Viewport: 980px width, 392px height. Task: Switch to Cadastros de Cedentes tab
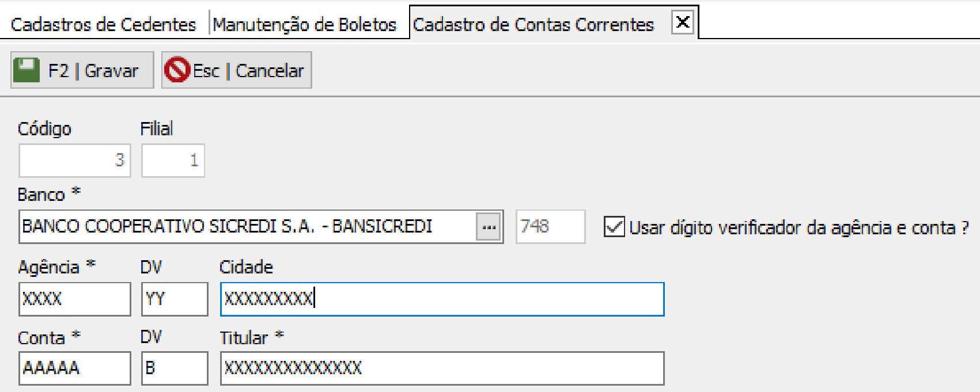point(103,24)
